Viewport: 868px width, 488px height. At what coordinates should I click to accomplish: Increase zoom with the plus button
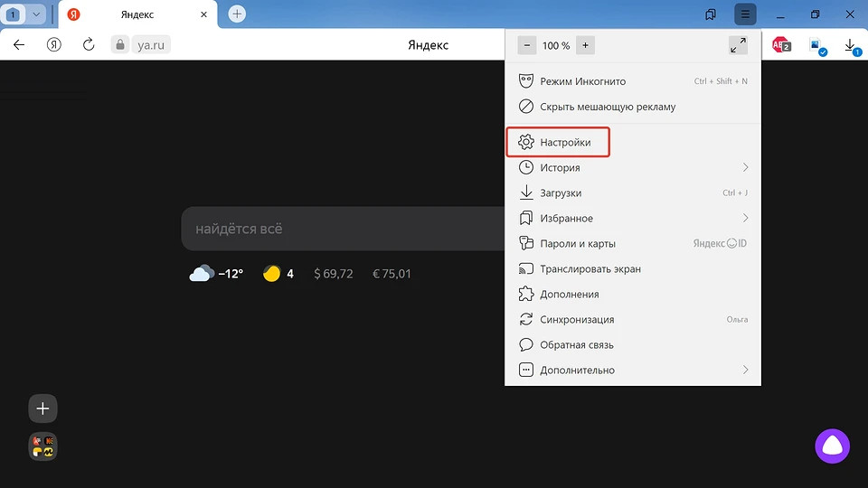click(x=585, y=45)
